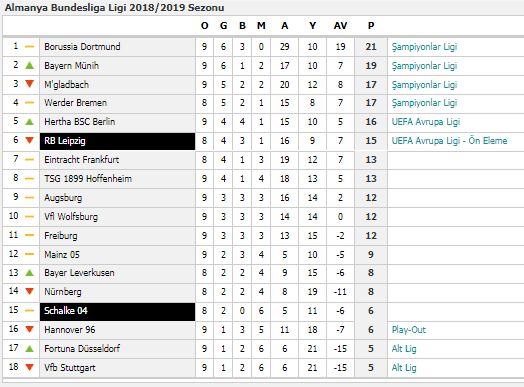Click the red down arrow beside Vfb Stuttgart
This screenshot has height=387, width=524.
(29, 367)
